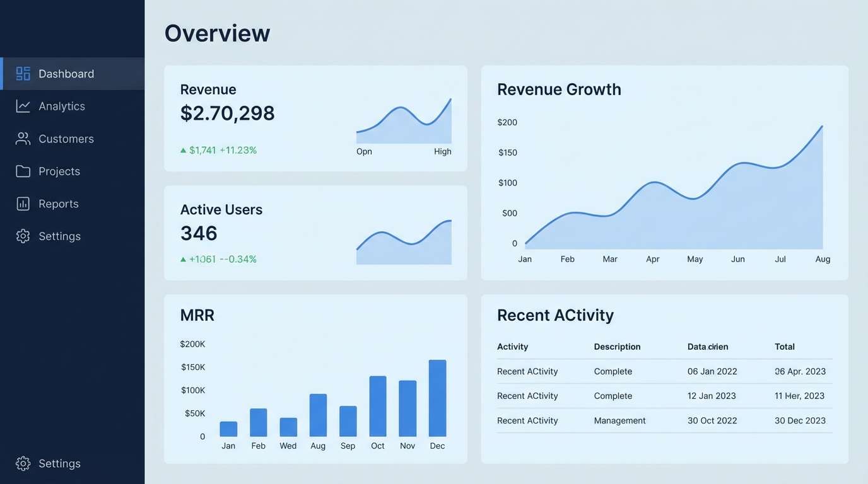Open the Reports section
The image size is (868, 484).
pyautogui.click(x=58, y=204)
